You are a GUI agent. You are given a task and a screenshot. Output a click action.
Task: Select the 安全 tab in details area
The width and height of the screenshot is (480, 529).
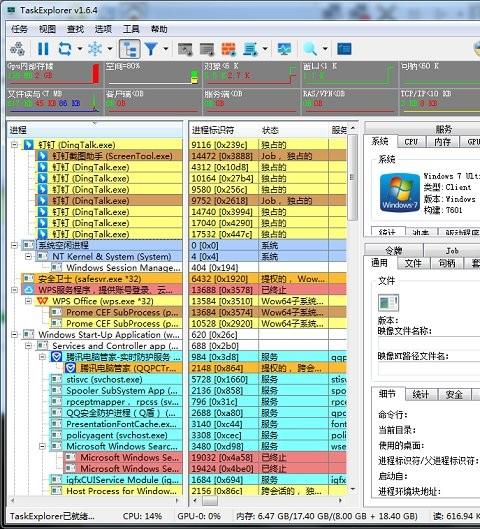click(454, 394)
